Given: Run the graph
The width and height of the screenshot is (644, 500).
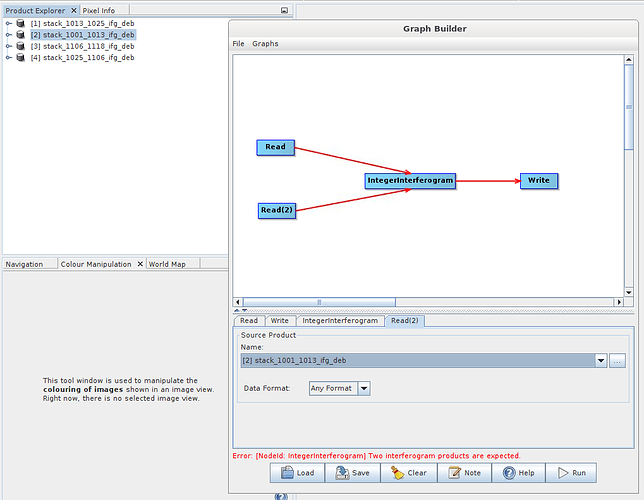Looking at the screenshot, I should pos(571,473).
